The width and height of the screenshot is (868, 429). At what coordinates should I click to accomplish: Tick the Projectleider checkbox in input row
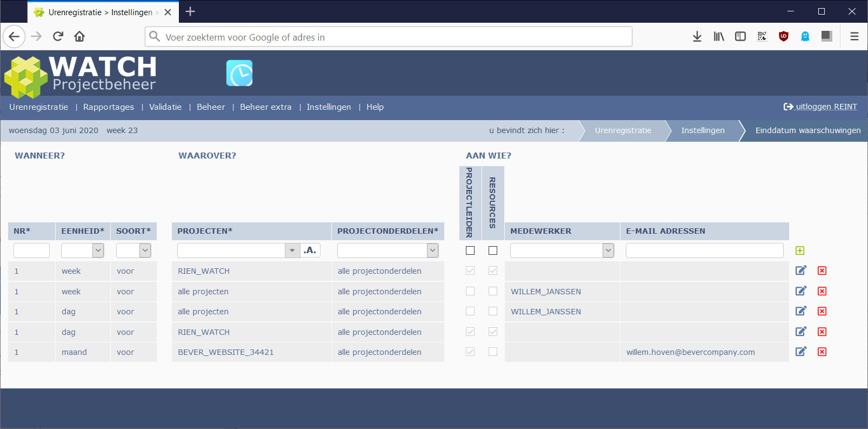470,250
